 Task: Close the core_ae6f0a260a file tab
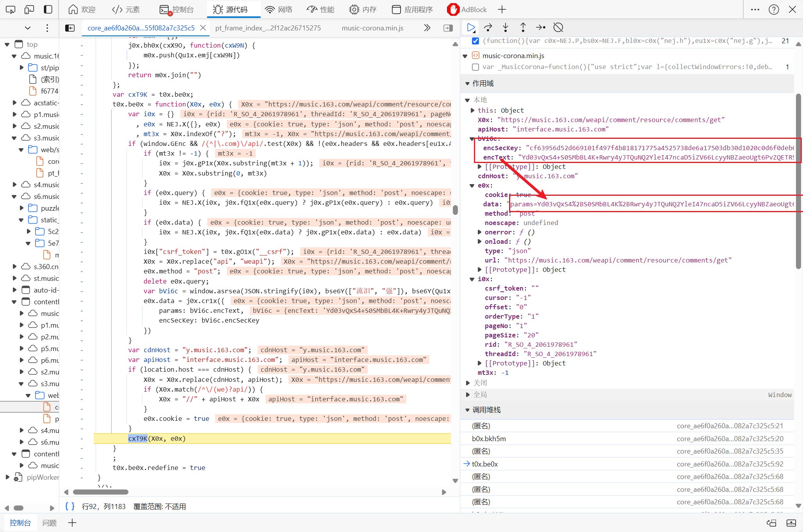pos(203,28)
